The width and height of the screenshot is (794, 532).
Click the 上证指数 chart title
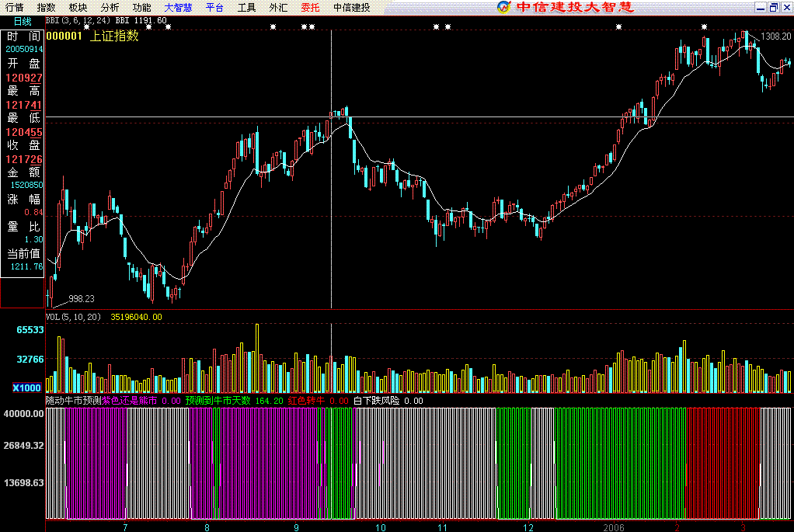[114, 36]
